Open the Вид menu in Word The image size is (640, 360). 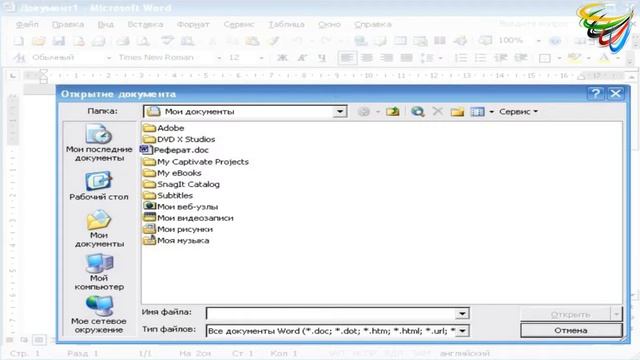(x=106, y=24)
